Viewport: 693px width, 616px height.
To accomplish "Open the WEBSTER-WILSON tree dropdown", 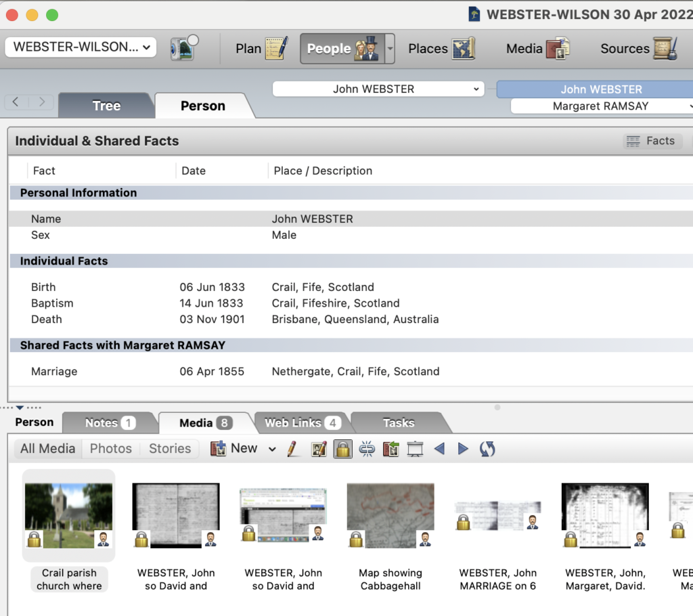I will 81,47.
